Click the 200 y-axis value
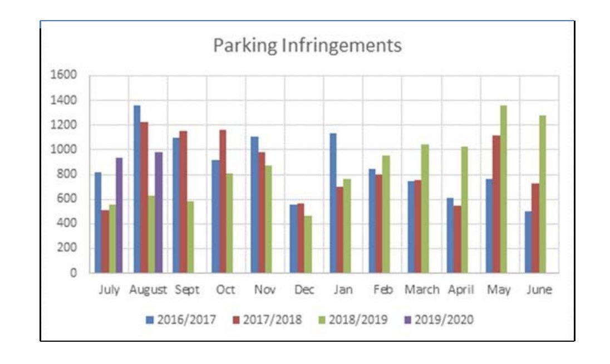This screenshot has height=364, width=610. click(x=67, y=248)
